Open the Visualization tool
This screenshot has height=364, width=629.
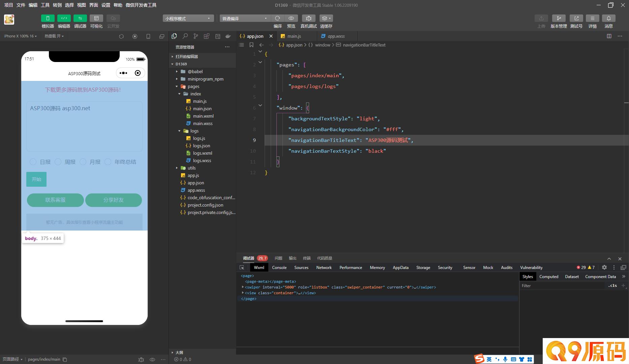(x=96, y=18)
